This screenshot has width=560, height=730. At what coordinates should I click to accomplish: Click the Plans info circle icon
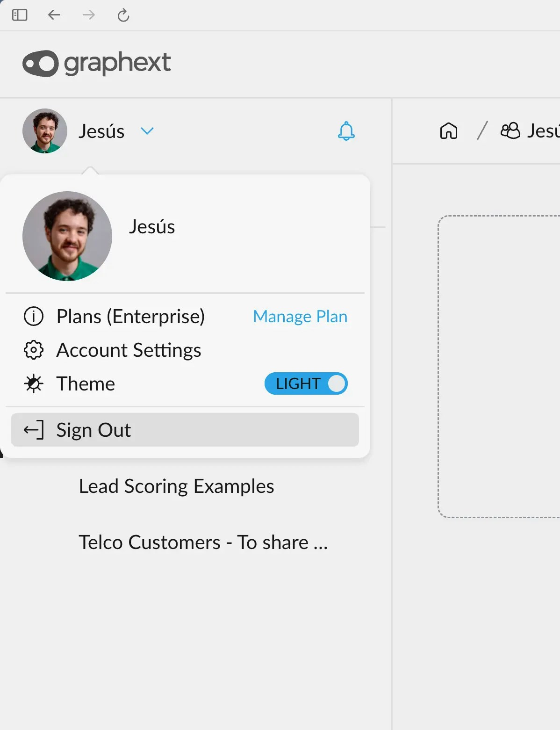[x=34, y=317]
